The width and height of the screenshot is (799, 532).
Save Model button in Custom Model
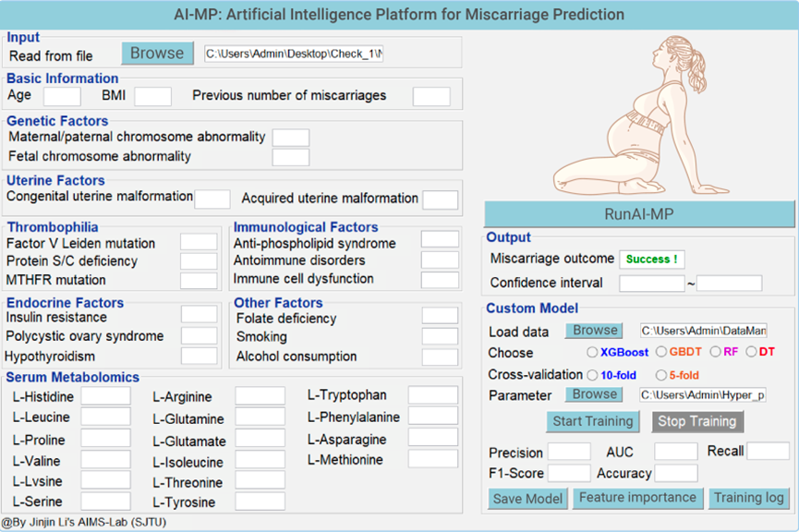click(x=527, y=499)
